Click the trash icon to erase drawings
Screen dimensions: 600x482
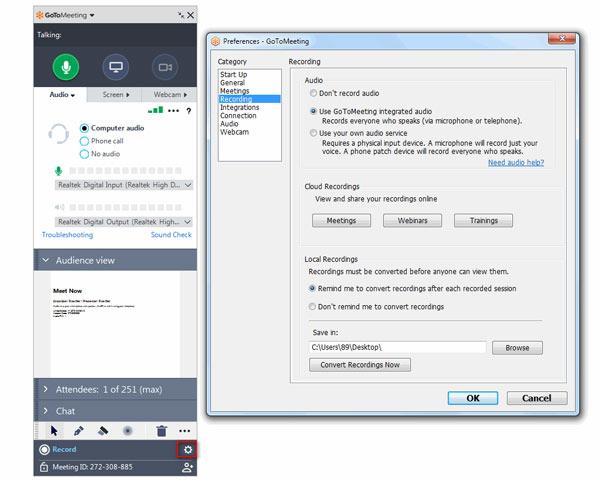(x=162, y=431)
